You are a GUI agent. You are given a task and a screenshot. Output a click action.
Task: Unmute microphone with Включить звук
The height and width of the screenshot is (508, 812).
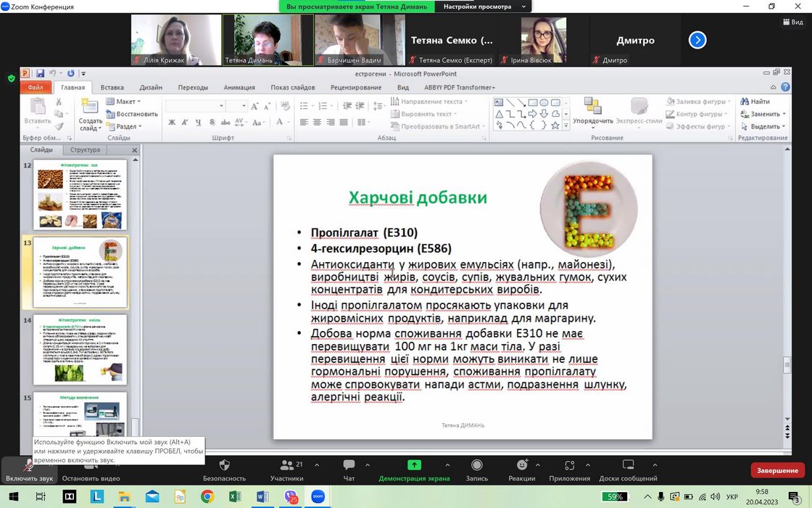click(29, 470)
